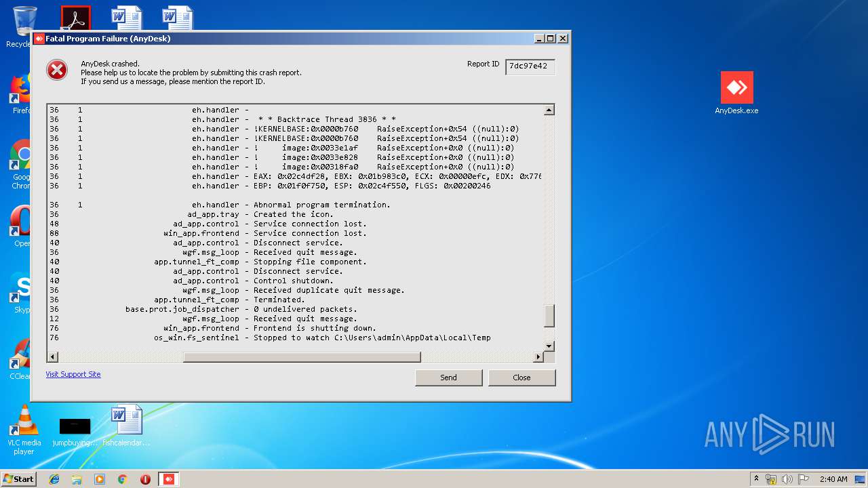Screen dimensions: 868x488
Task: Select the CCleaner desktop shortcut
Action: [20, 359]
